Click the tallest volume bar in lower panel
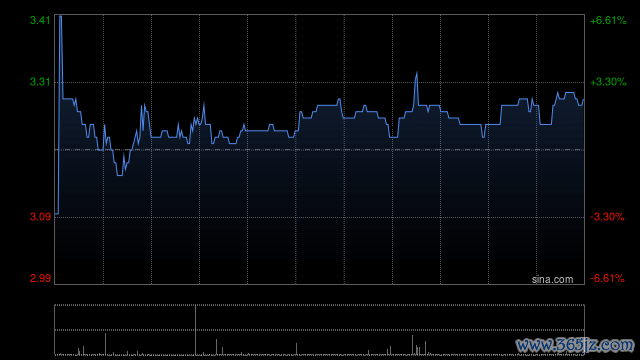 pyautogui.click(x=196, y=330)
